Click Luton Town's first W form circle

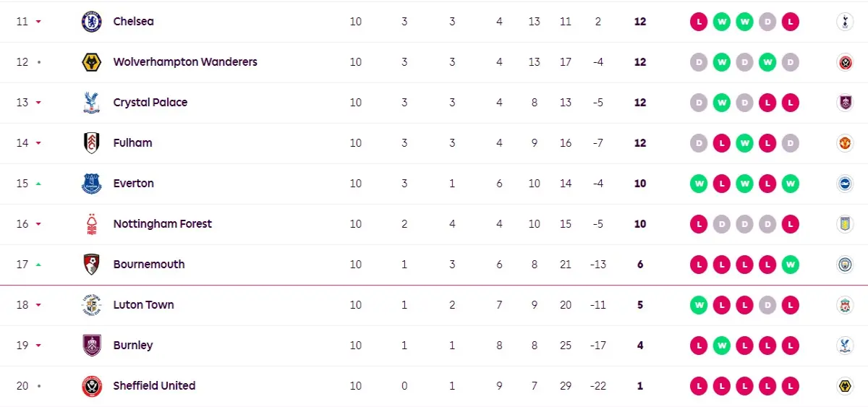pos(699,305)
